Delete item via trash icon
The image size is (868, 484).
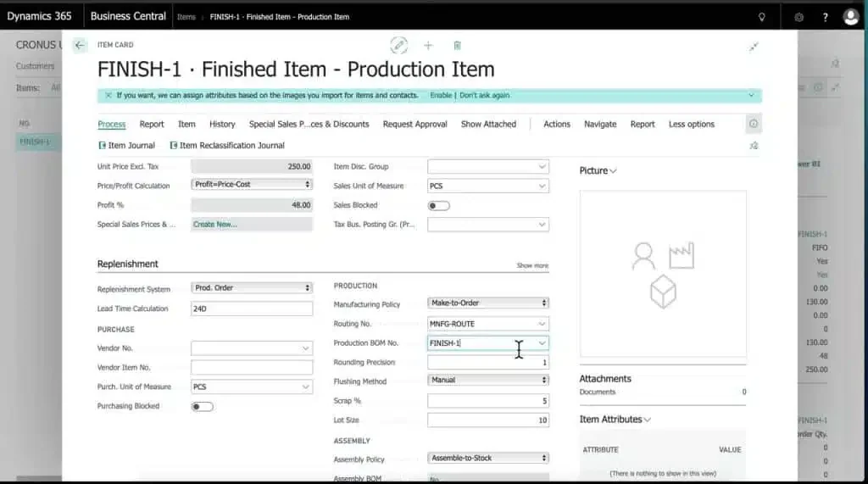pos(457,46)
